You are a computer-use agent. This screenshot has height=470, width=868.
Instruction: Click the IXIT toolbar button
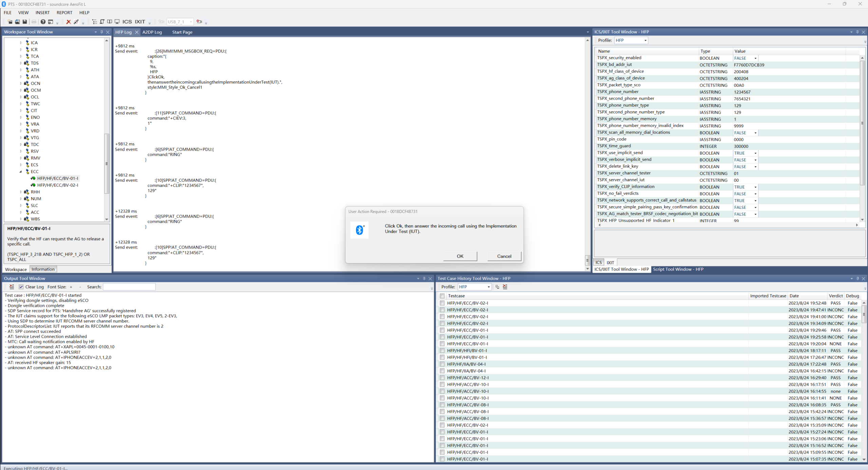(x=140, y=22)
